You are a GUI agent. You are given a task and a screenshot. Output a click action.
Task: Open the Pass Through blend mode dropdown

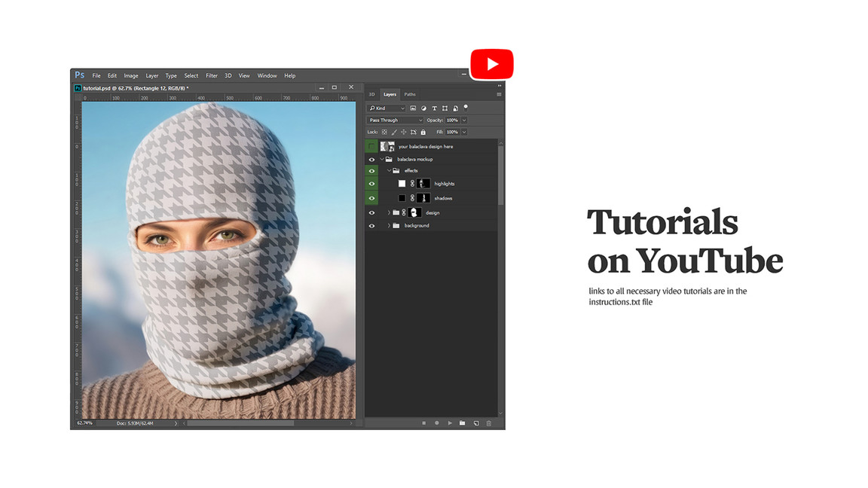pos(396,120)
